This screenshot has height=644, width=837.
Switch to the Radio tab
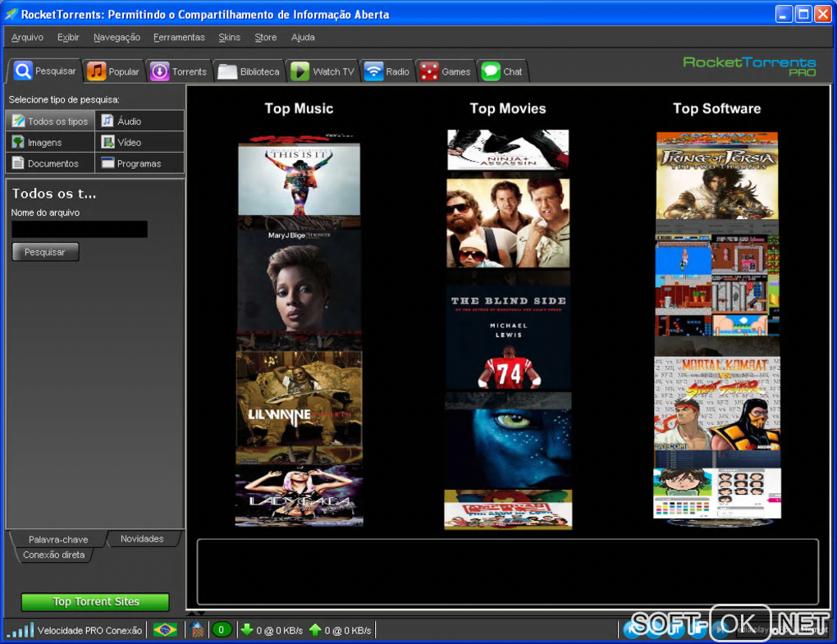[386, 71]
